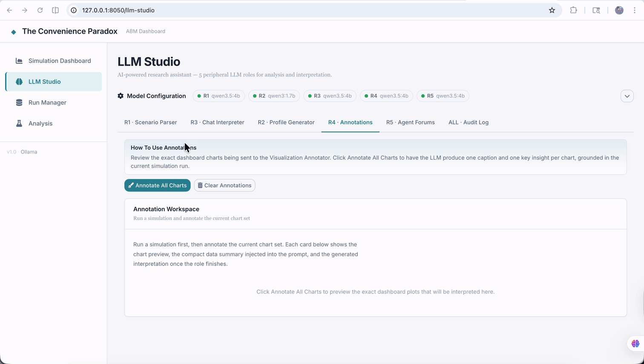Switch to R5 · Agent Forums tab
The height and width of the screenshot is (364, 644).
tap(411, 122)
